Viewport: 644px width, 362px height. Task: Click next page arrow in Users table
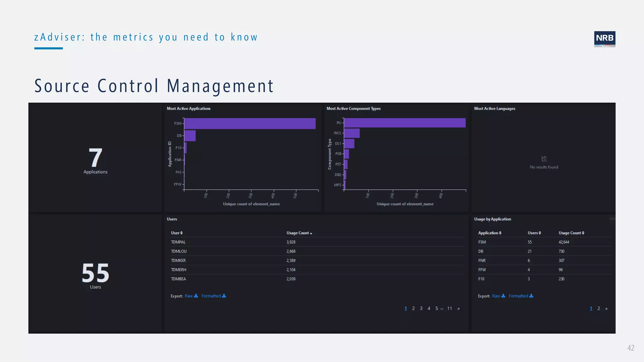coord(458,309)
